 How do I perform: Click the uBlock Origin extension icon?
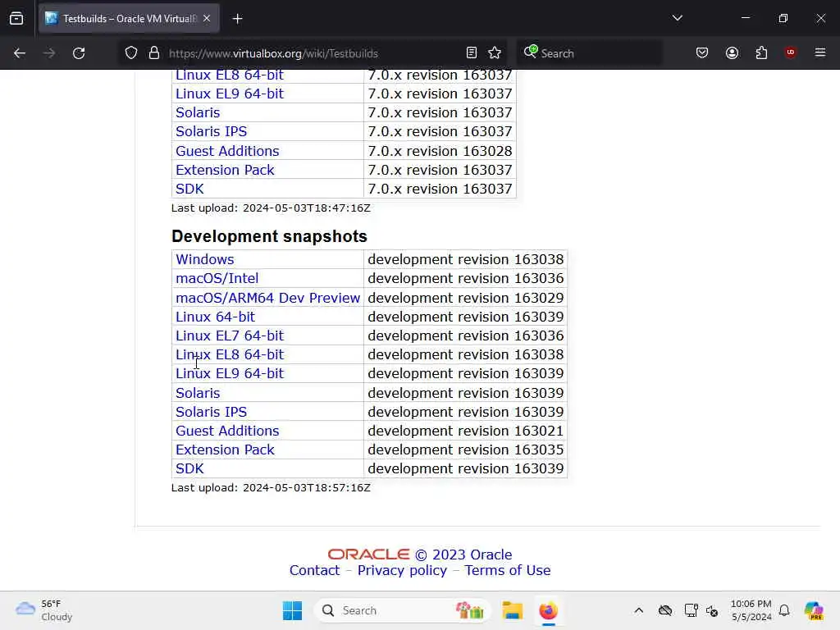coord(791,52)
